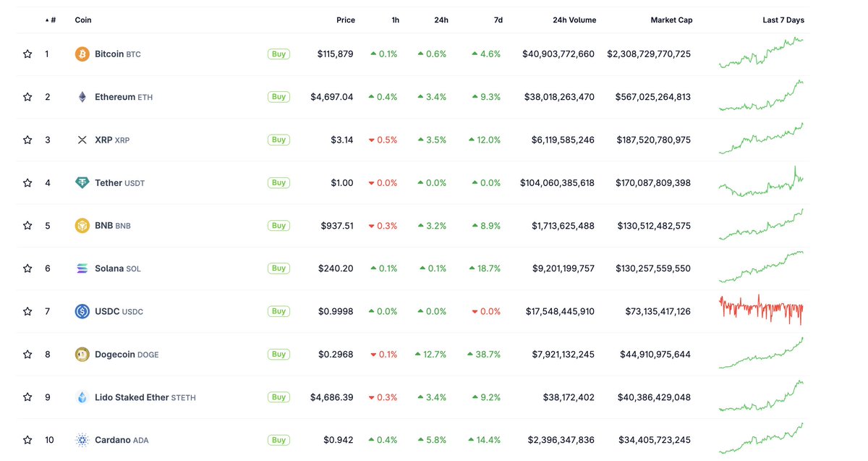Image resolution: width=868 pixels, height=461 pixels.
Task: Sort by the Market Cap header
Action: click(671, 20)
